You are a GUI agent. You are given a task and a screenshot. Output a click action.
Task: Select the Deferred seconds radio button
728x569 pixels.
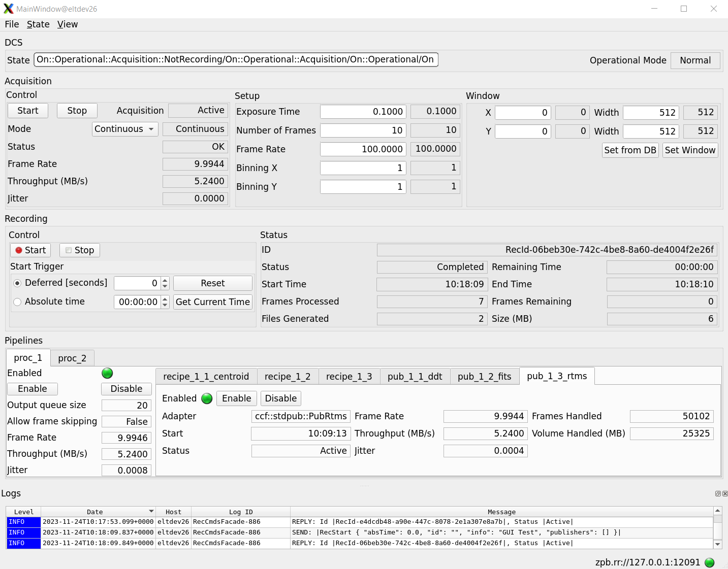click(18, 283)
